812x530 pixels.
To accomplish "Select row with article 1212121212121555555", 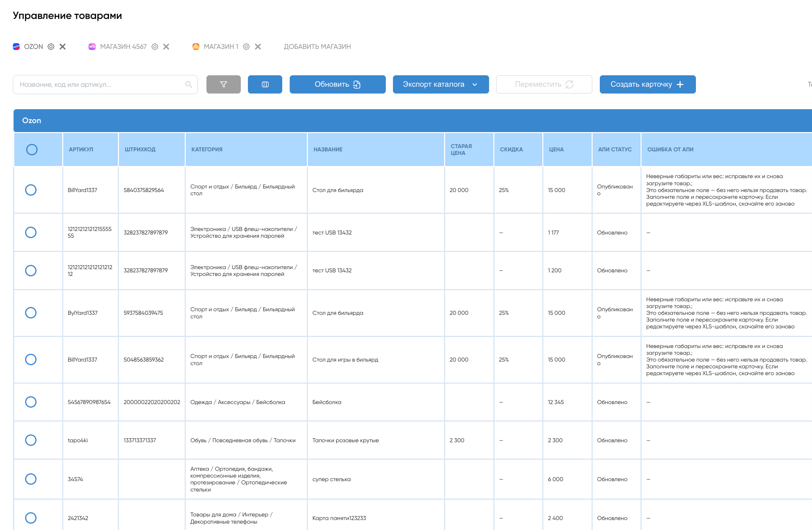I will 31,232.
